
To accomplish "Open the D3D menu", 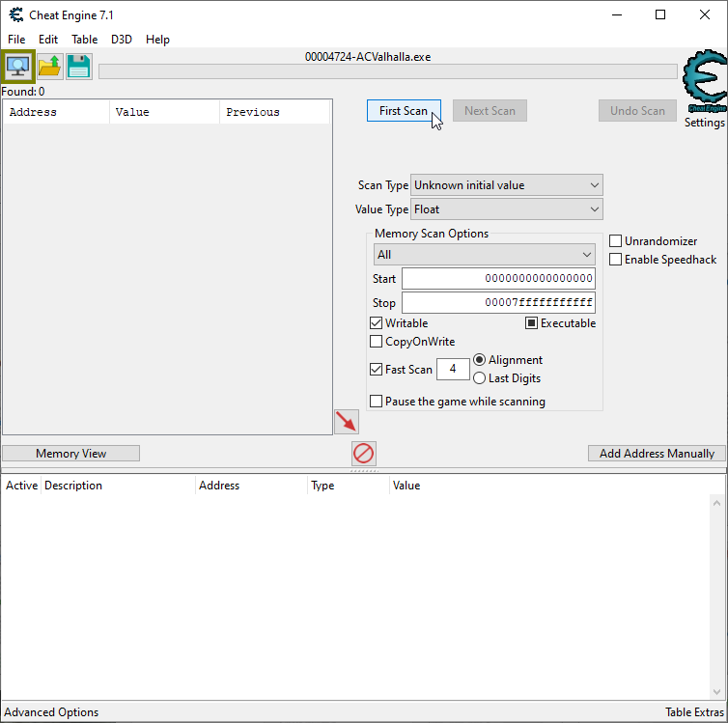I will point(122,40).
